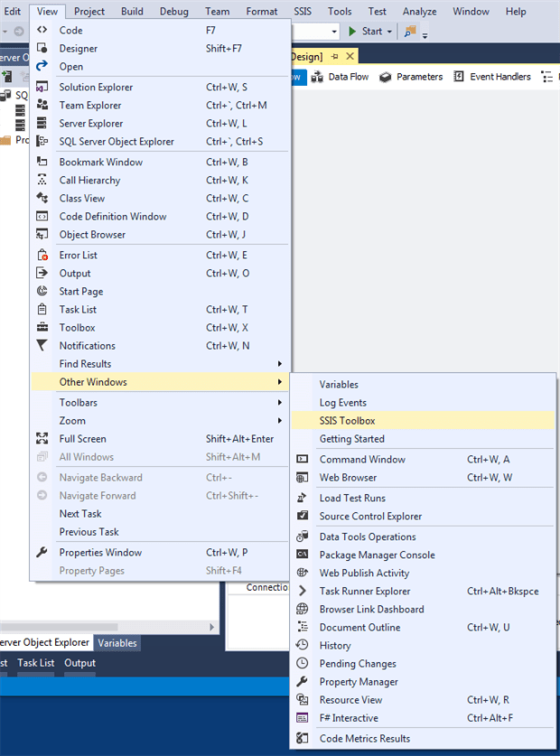560x756 pixels.
Task: Choose Getting Started in the submenu
Action: pos(423,439)
